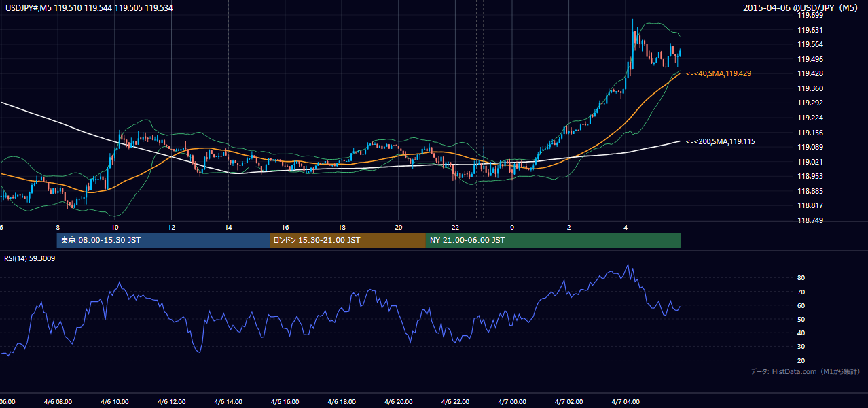Click the 東京 08:00-15:30 JST session bar

164,240
